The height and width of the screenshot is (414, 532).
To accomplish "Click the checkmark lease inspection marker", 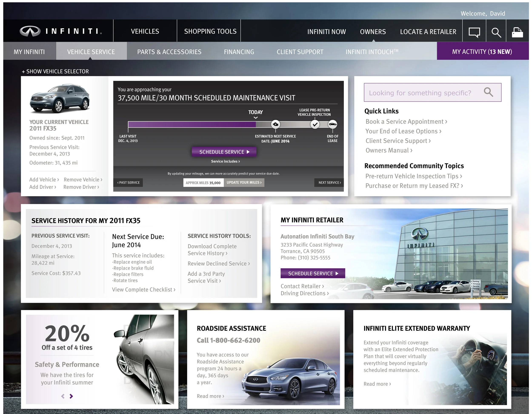I will [x=315, y=125].
